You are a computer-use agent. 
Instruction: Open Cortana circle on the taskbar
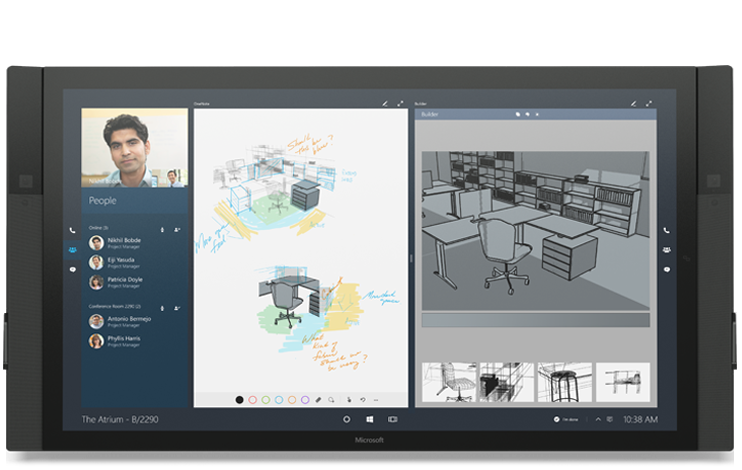[346, 420]
